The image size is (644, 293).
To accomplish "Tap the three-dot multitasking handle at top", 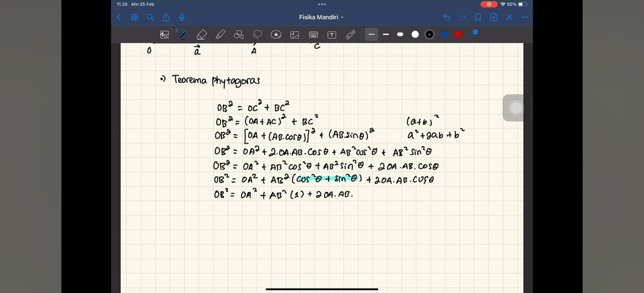I will coord(322,4).
